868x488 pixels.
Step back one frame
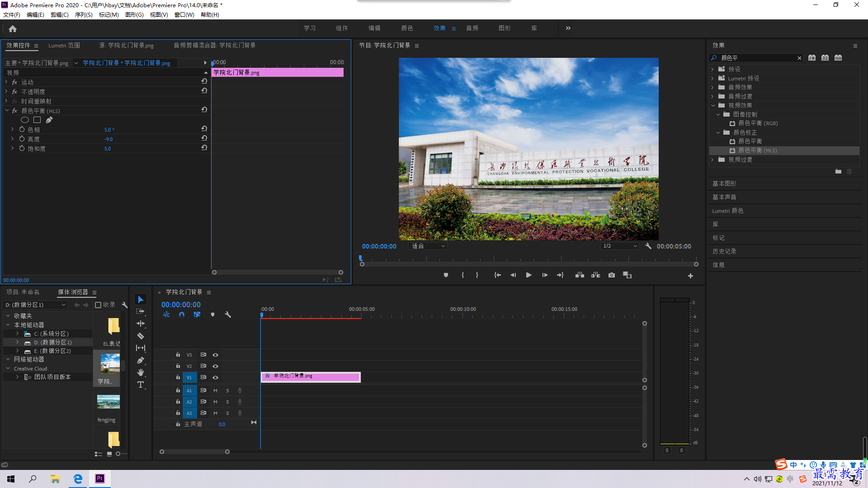pos(513,275)
